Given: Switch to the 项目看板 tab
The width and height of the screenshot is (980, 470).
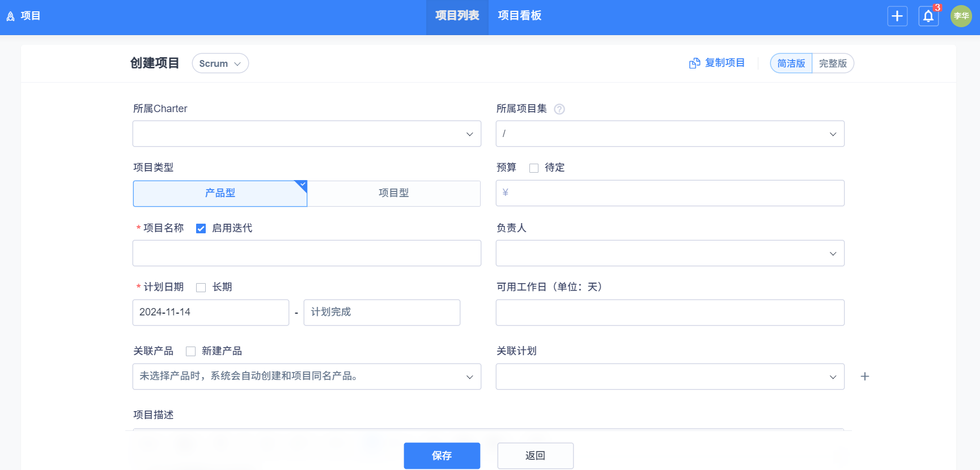Looking at the screenshot, I should click(520, 17).
